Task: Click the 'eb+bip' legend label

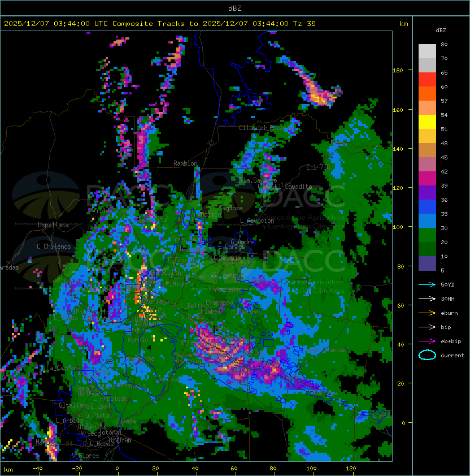Action: [451, 341]
